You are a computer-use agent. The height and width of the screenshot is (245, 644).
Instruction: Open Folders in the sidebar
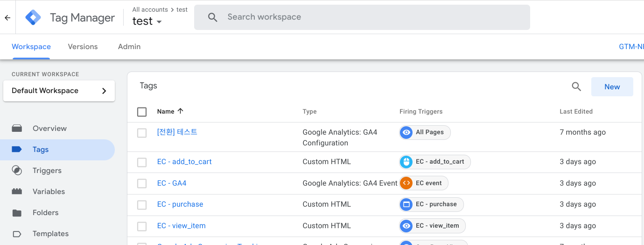point(45,213)
